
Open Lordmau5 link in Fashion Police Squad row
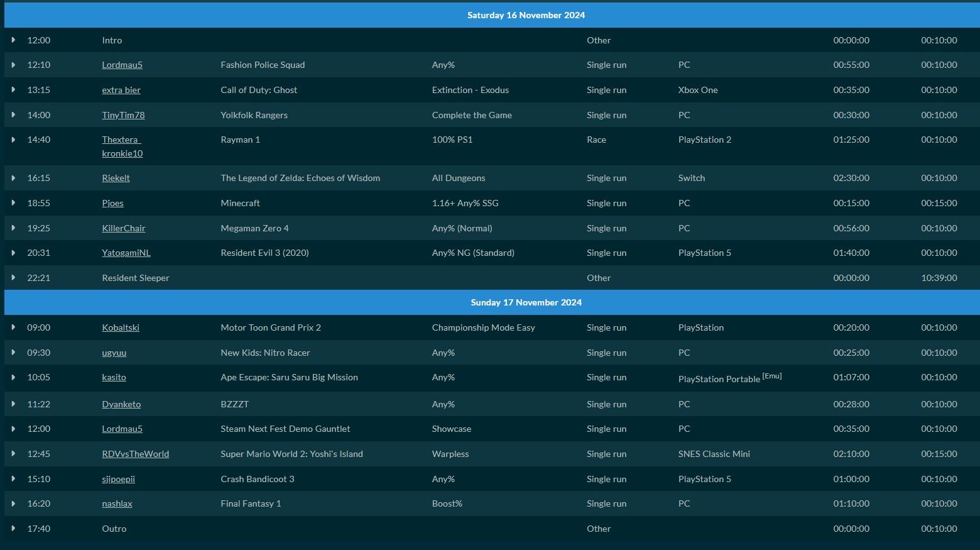coord(122,65)
